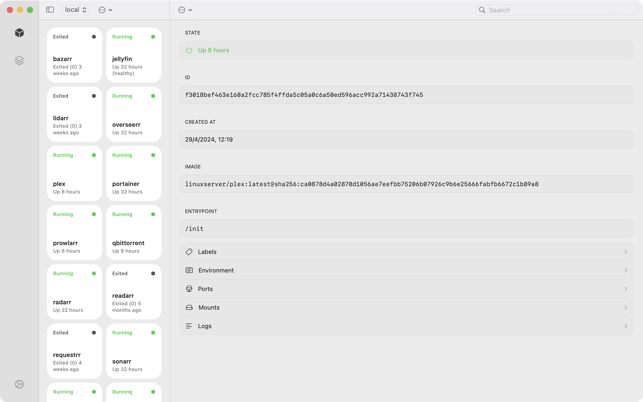Click the power icon next to Up 8 hours

point(189,50)
